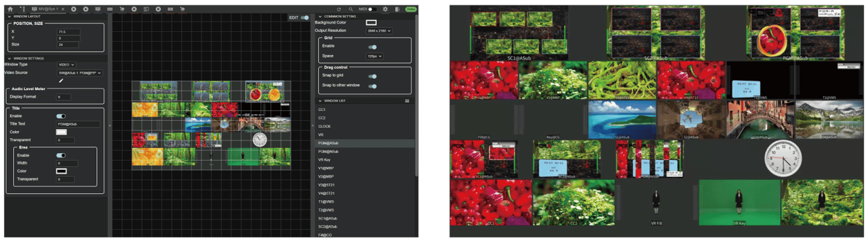Open the Title Color swatch
868x242 pixels.
61,132
